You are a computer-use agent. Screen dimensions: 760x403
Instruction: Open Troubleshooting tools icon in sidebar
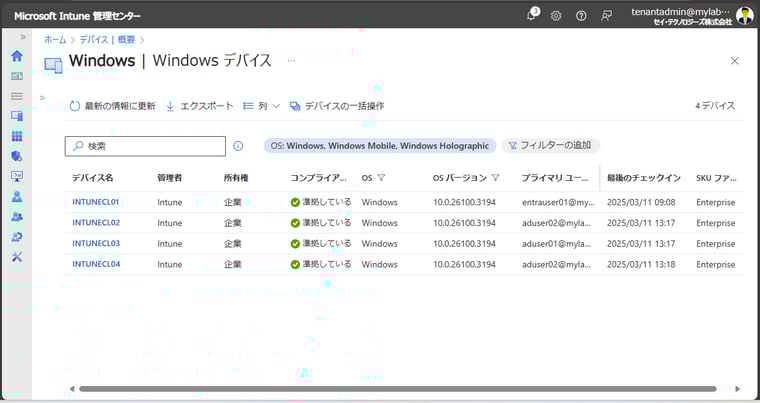coord(17,257)
